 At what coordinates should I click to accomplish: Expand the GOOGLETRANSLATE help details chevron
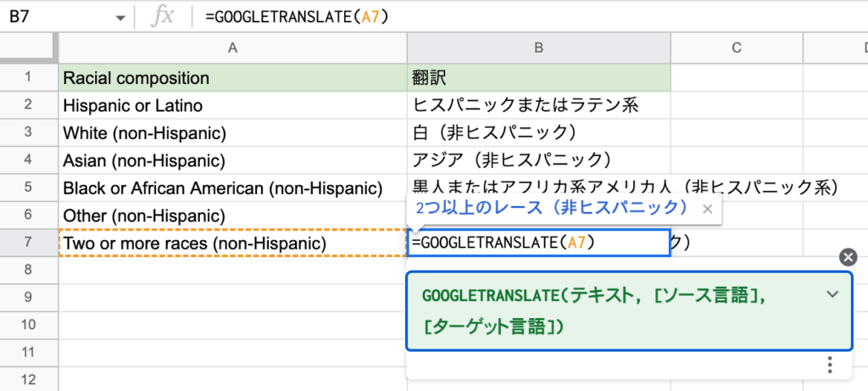click(x=832, y=294)
